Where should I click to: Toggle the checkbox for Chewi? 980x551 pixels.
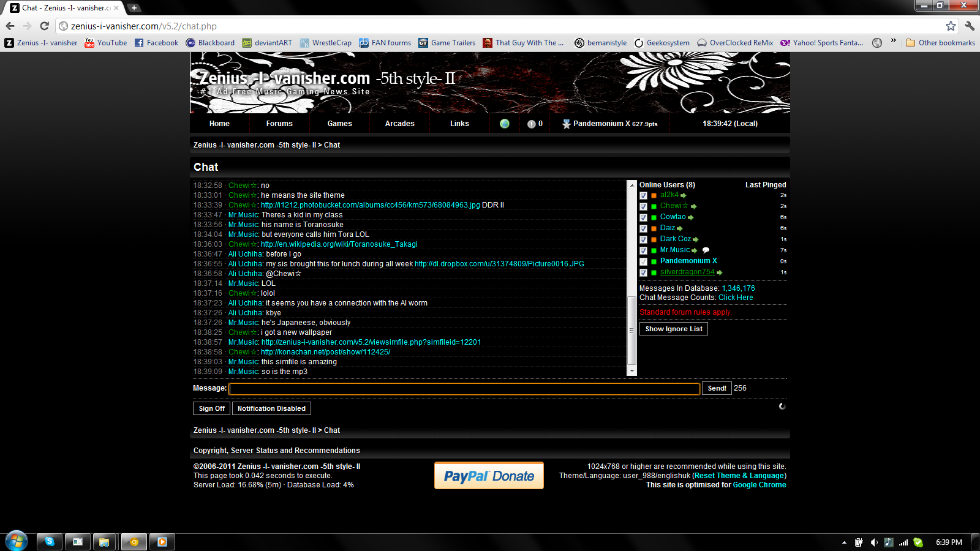click(644, 207)
